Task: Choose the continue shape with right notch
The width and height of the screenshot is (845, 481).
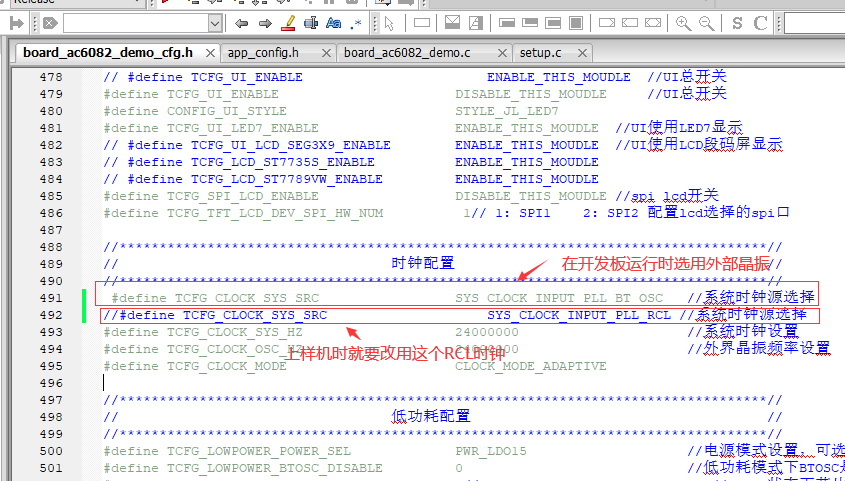Action: tap(607, 23)
